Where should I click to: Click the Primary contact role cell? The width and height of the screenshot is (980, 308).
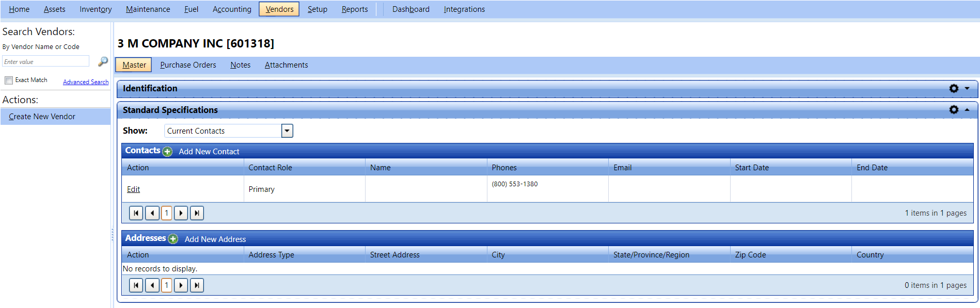coord(304,189)
